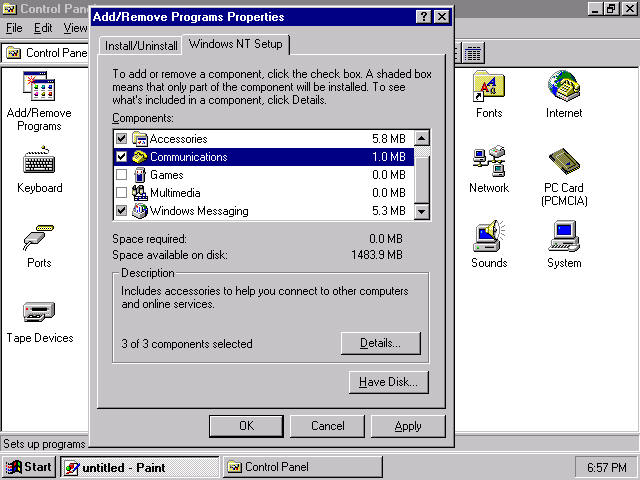The image size is (640, 480).
Task: Click the components list scroll down arrow
Action: pos(422,212)
